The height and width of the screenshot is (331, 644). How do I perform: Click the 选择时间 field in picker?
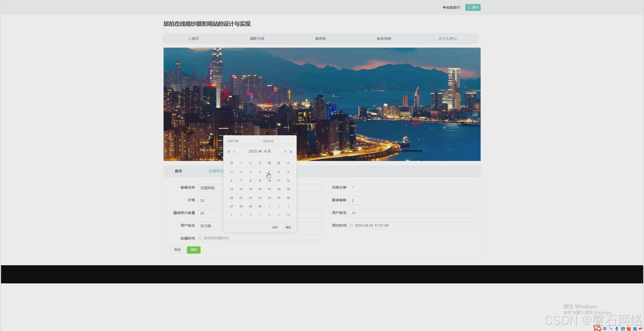point(277,141)
